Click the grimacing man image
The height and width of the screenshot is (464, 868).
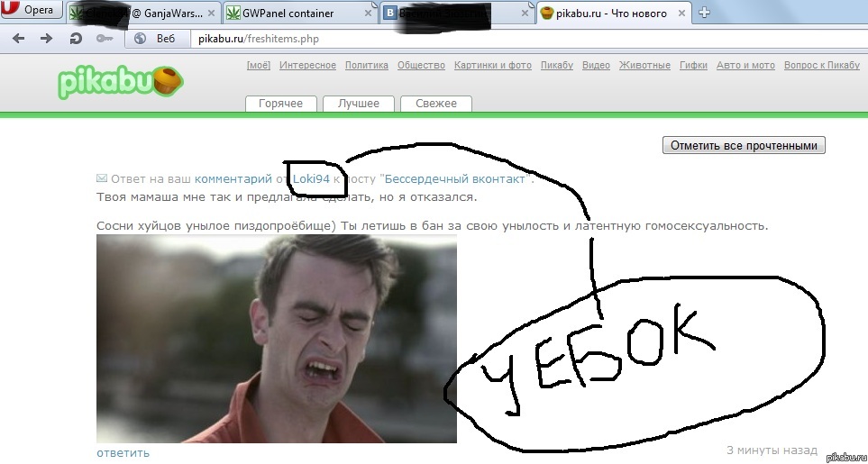coord(277,339)
